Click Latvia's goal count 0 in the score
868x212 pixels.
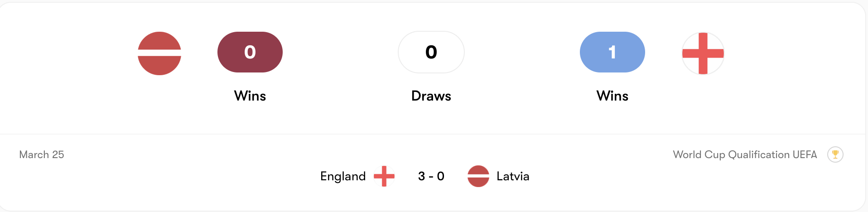[441, 176]
